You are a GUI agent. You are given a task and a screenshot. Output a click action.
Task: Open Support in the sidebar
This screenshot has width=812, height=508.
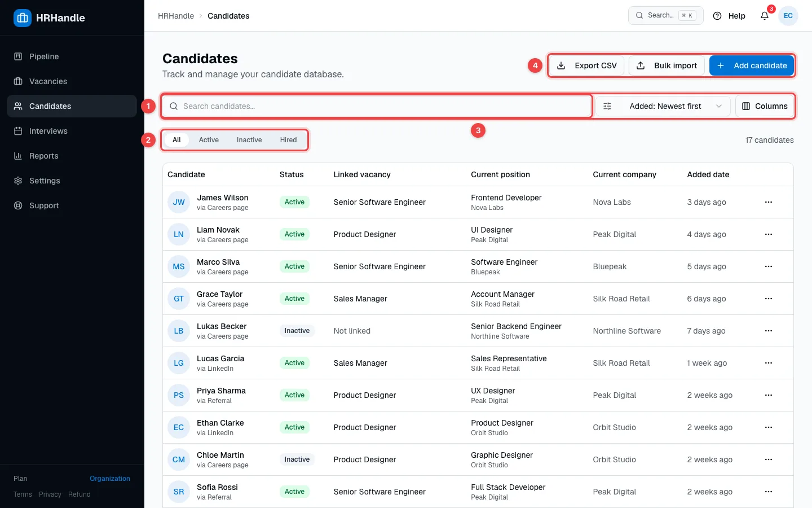72,205
